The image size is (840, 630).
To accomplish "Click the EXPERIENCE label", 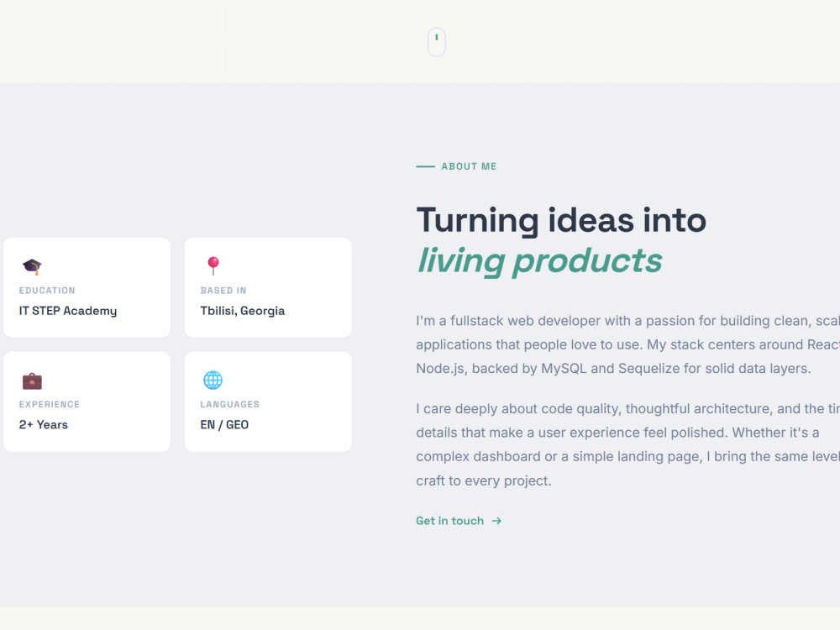I will click(50, 404).
